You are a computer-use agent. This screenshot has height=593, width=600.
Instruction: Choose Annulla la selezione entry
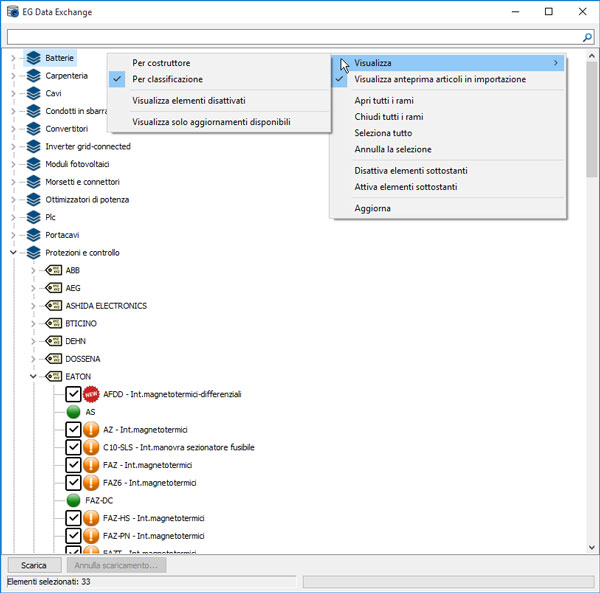click(x=448, y=150)
